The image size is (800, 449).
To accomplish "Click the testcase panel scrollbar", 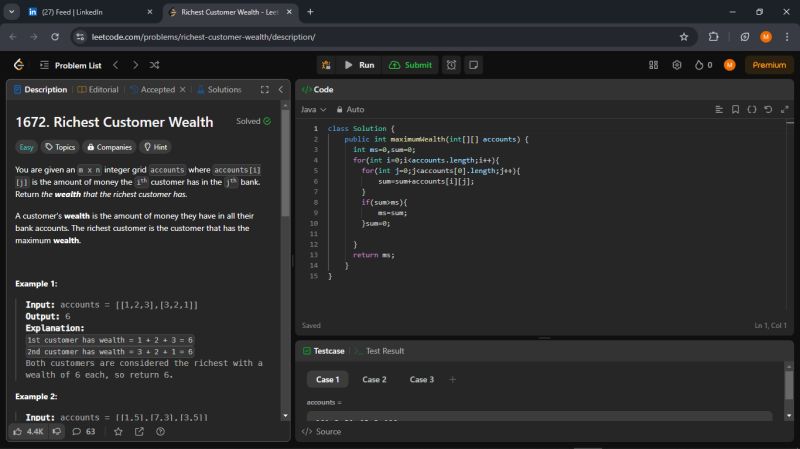I will pyautogui.click(x=789, y=386).
